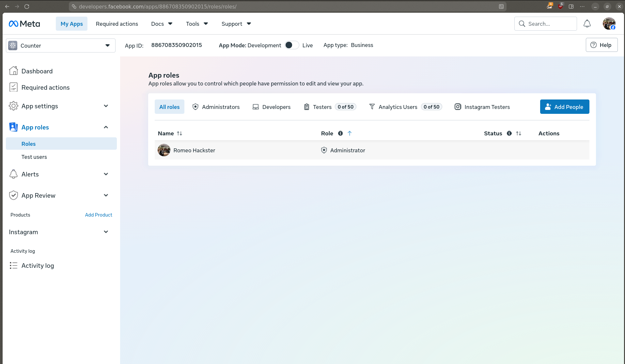Expand the Instagram product section
This screenshot has height=364, width=625.
(106, 232)
